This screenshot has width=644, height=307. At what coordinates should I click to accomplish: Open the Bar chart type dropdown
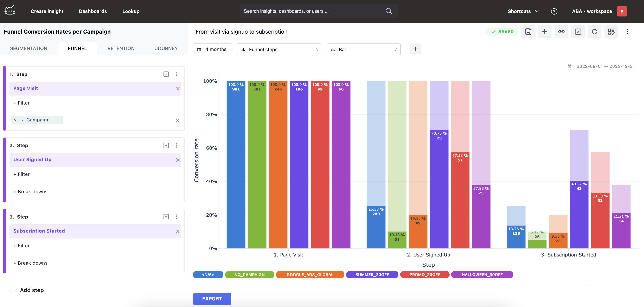[x=363, y=49]
